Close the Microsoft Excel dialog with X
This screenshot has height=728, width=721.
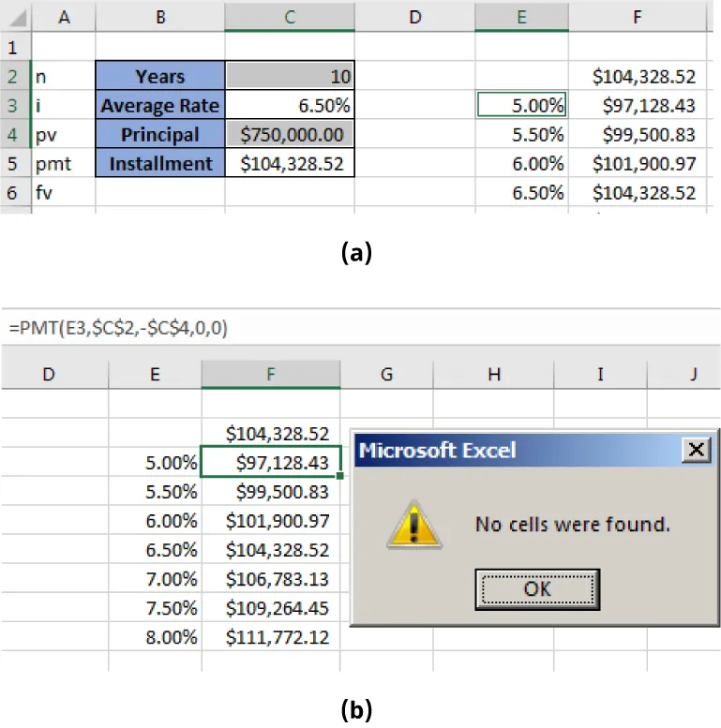coord(695,451)
